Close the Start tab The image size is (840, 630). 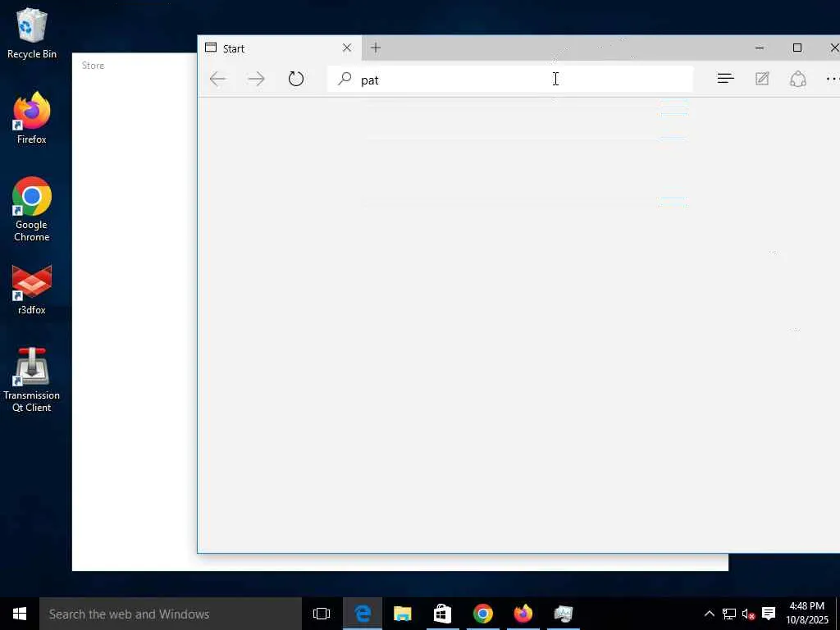click(x=347, y=48)
